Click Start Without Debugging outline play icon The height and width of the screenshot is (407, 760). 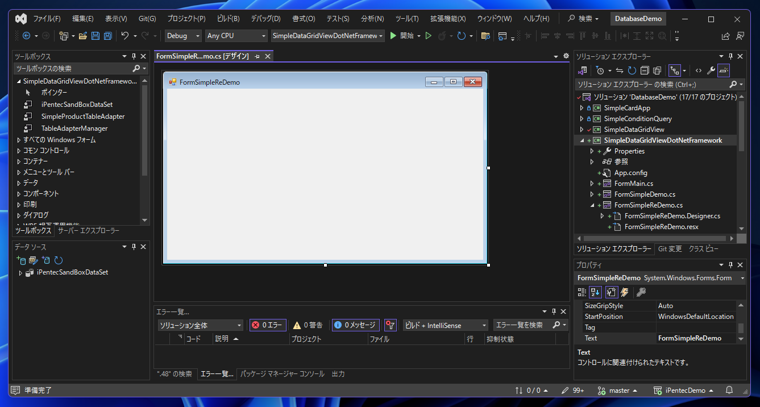click(428, 36)
